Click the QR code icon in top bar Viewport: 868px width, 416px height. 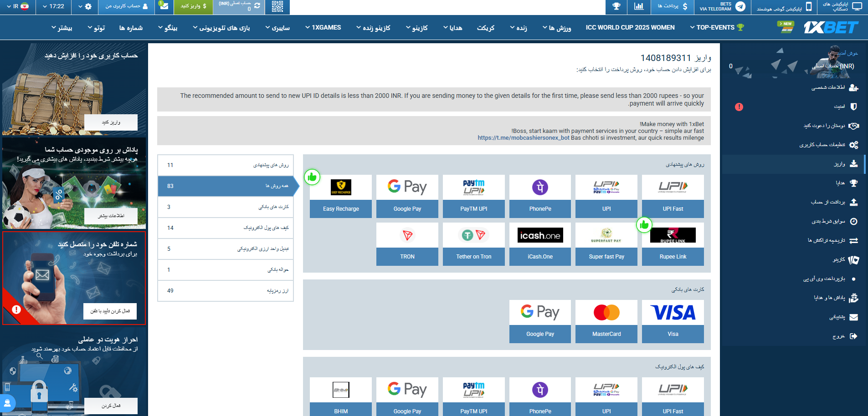coord(277,6)
